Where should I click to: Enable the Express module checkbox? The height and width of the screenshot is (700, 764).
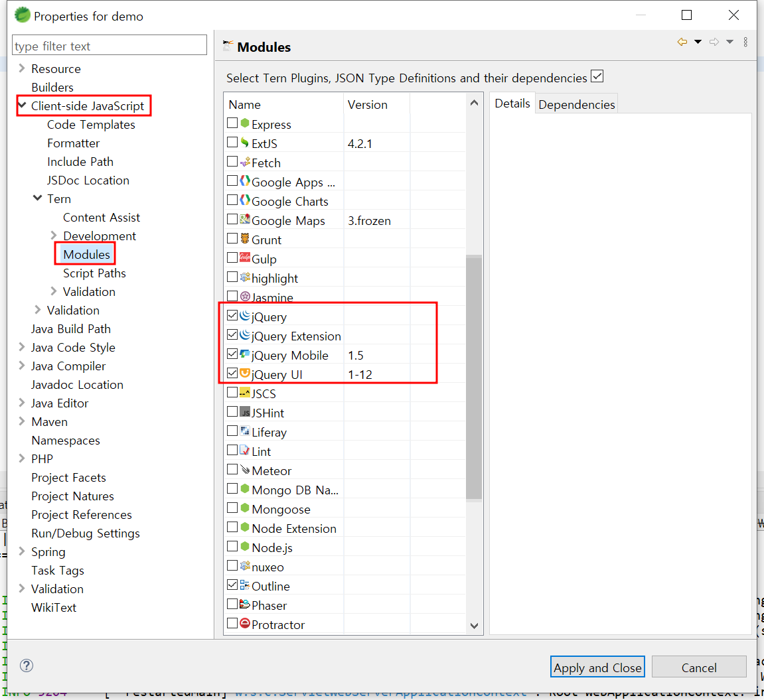click(x=232, y=123)
